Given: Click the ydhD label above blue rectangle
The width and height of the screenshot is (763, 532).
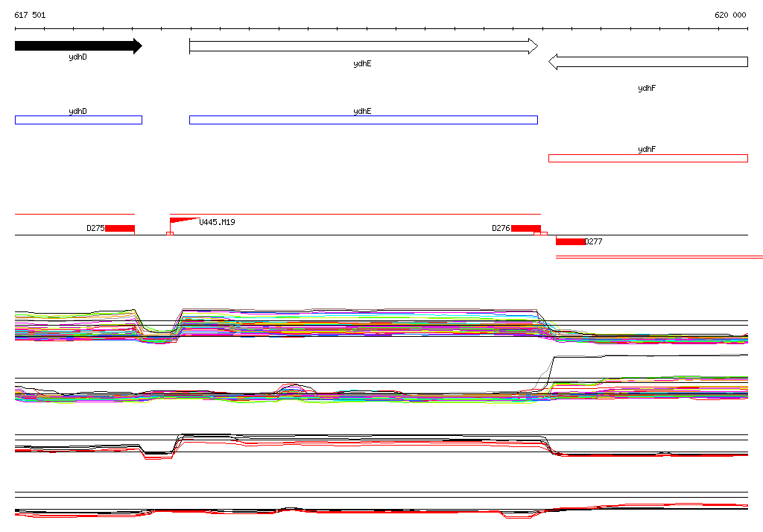Looking at the screenshot, I should [77, 112].
